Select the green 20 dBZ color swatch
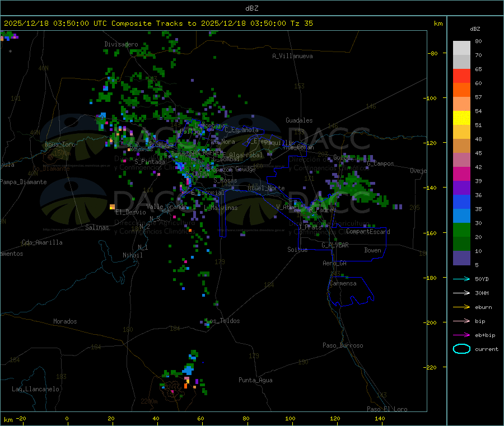The width and height of the screenshot is (504, 426). click(461, 230)
